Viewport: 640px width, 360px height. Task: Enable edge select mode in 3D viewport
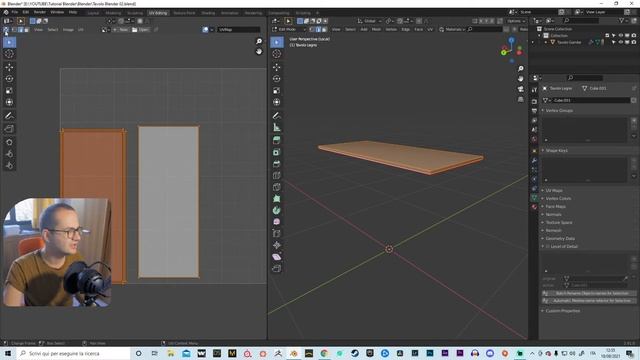(318, 29)
